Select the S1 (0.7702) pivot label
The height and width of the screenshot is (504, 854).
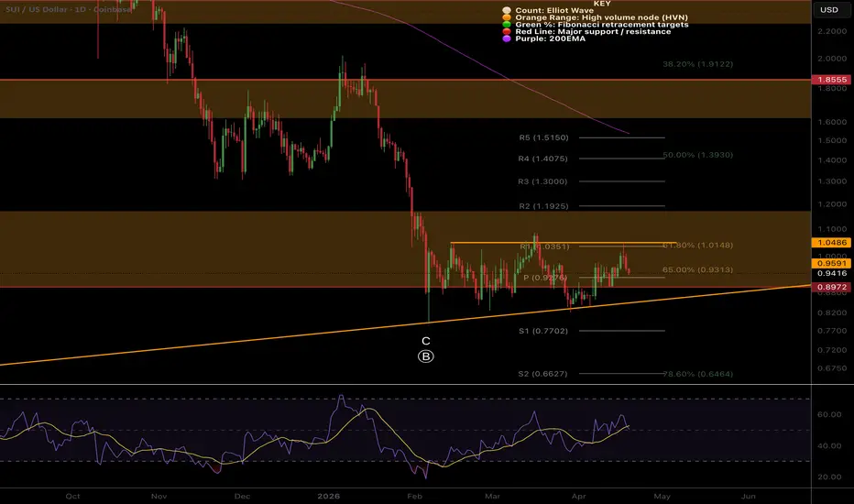coord(543,331)
